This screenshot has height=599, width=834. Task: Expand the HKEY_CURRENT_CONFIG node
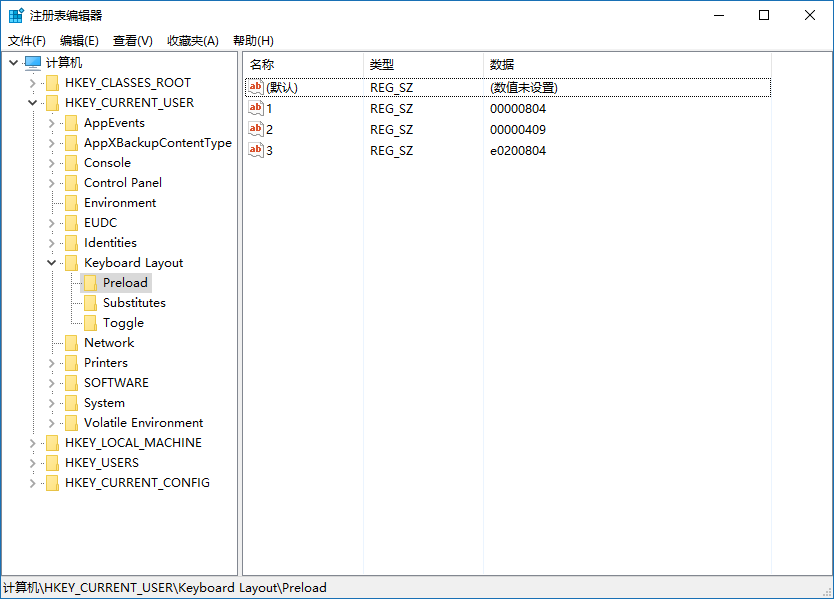(x=32, y=483)
